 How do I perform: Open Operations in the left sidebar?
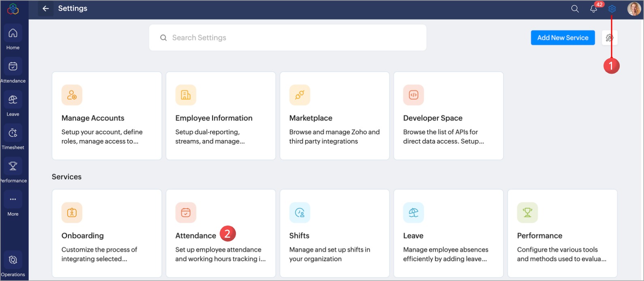tap(13, 264)
